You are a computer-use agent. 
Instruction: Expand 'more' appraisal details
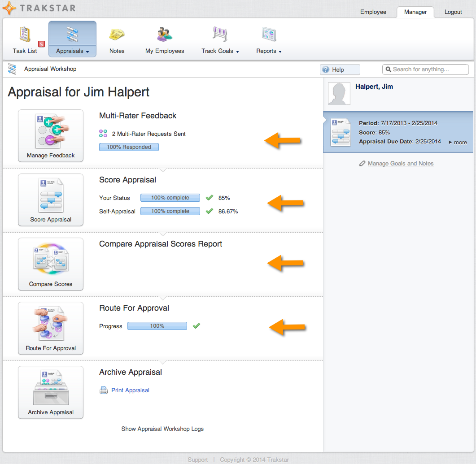tap(458, 143)
